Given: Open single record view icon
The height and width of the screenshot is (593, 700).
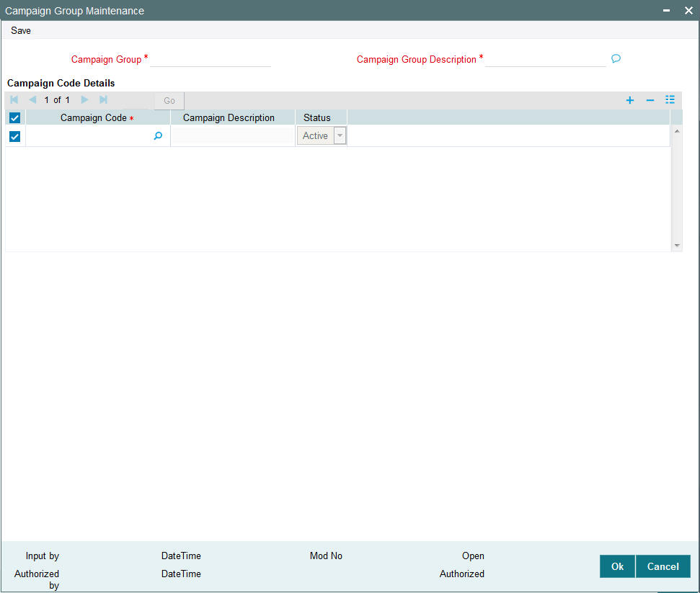Looking at the screenshot, I should [x=670, y=100].
